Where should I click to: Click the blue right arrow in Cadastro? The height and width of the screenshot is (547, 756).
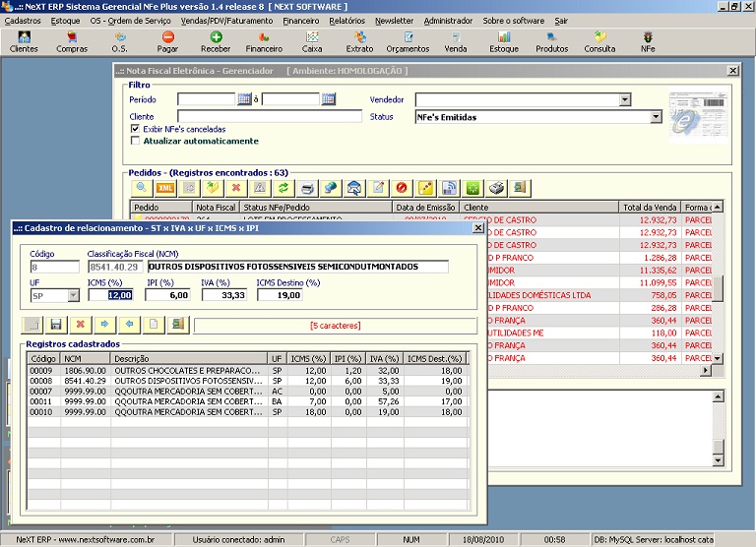coord(104,325)
